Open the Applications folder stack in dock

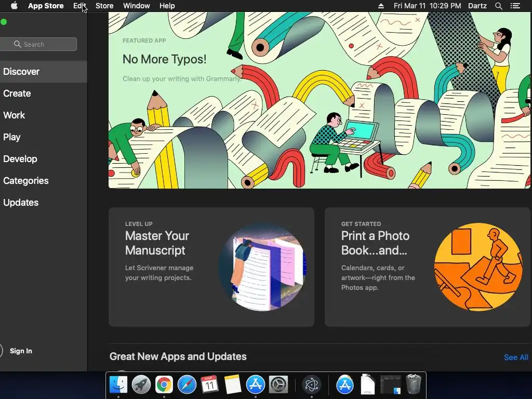(345, 385)
